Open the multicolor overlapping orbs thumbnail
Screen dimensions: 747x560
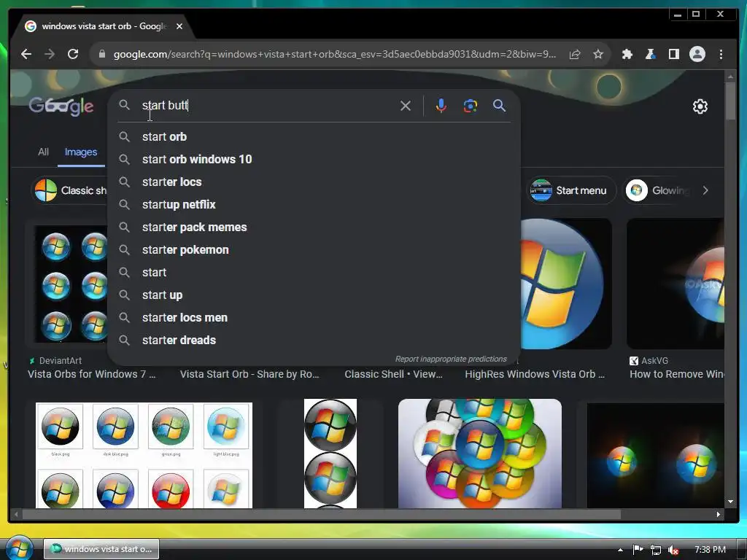[x=480, y=454]
